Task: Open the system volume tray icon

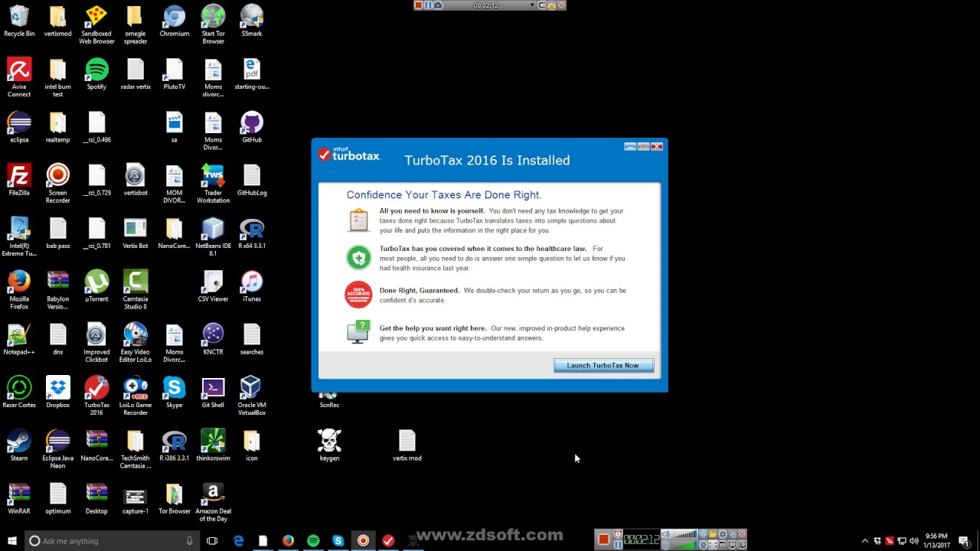Action: [913, 541]
